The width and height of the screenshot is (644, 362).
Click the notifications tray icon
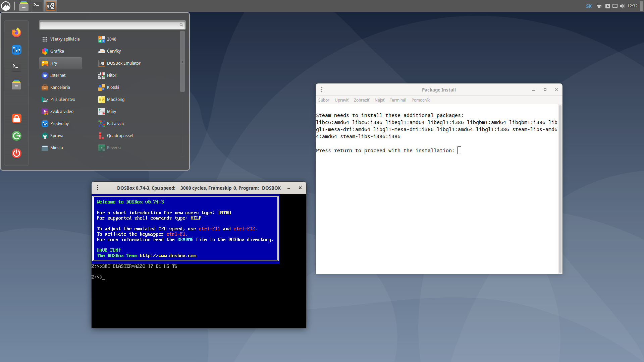(607, 6)
